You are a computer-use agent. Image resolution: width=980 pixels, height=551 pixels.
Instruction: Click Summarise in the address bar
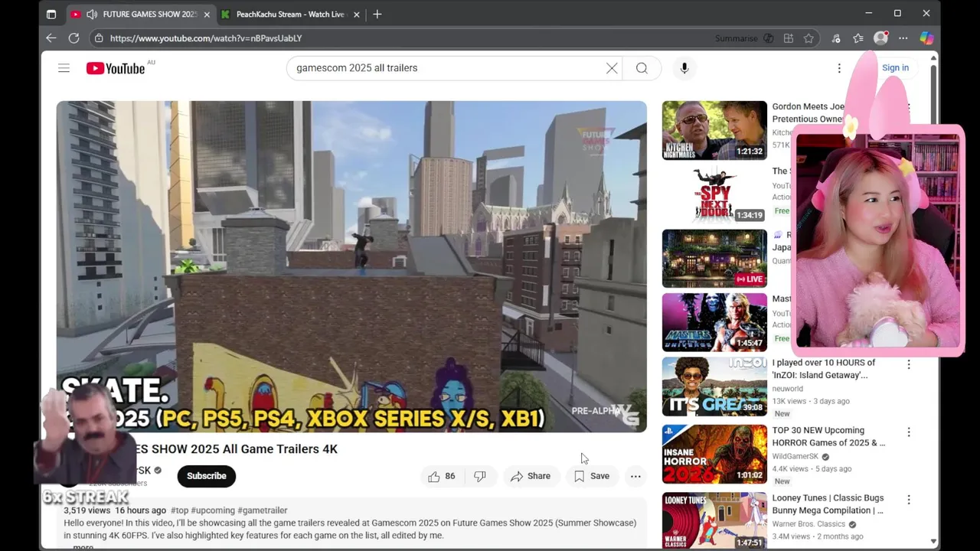[x=737, y=38]
